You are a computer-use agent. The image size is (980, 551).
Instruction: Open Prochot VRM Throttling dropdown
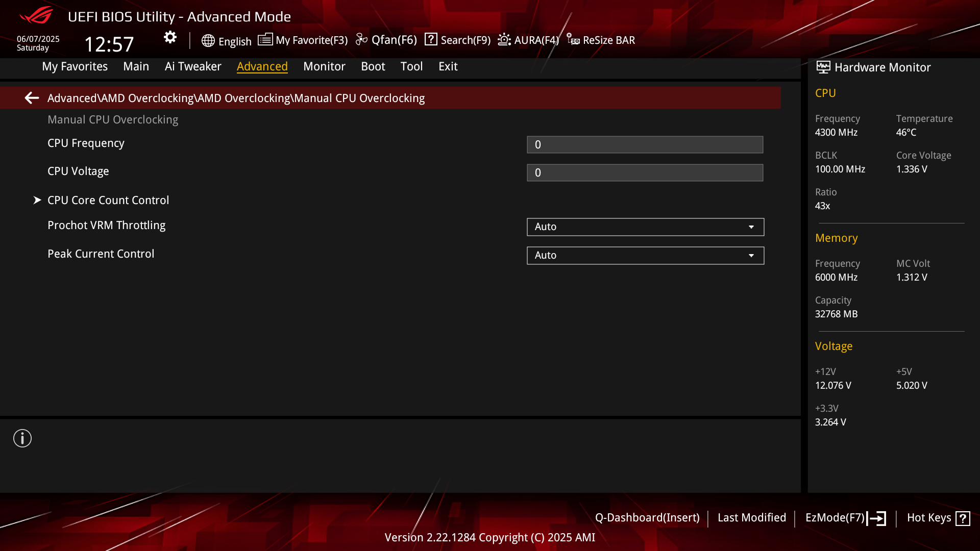tap(645, 227)
